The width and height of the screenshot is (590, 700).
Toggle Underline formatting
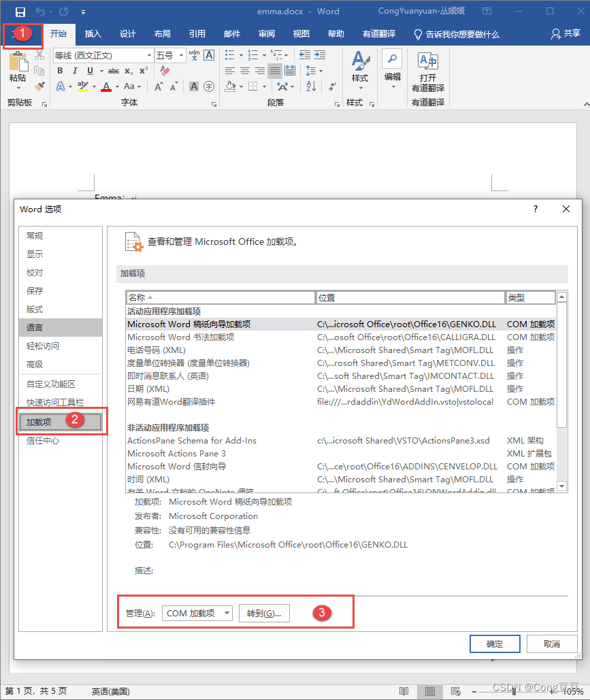[x=90, y=71]
